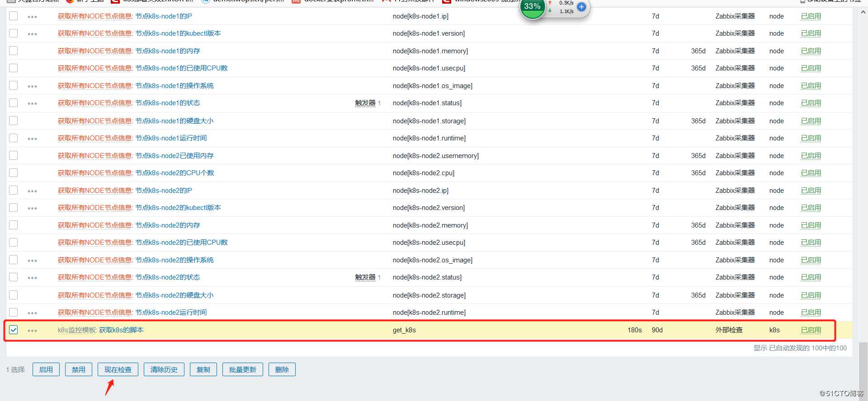The width and height of the screenshot is (868, 401).
Task: Open the ellipsis menu for k8s-node2的kubectl版本 item
Action: (x=32, y=208)
